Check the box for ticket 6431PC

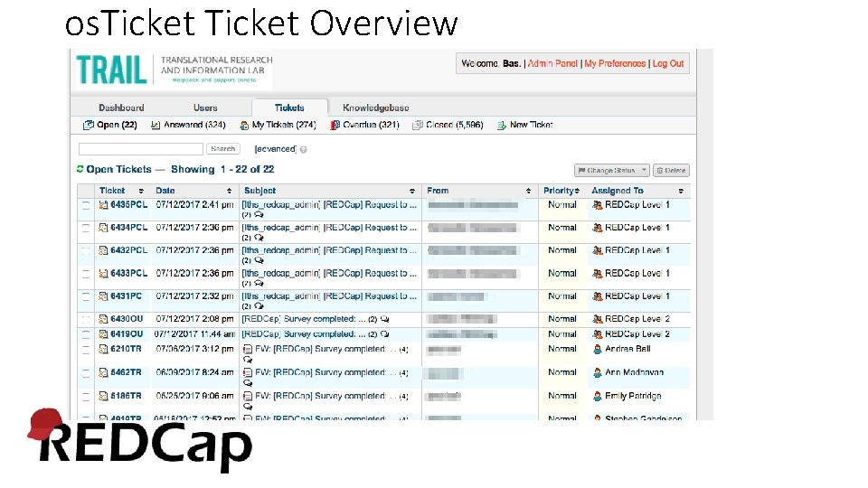(x=86, y=296)
